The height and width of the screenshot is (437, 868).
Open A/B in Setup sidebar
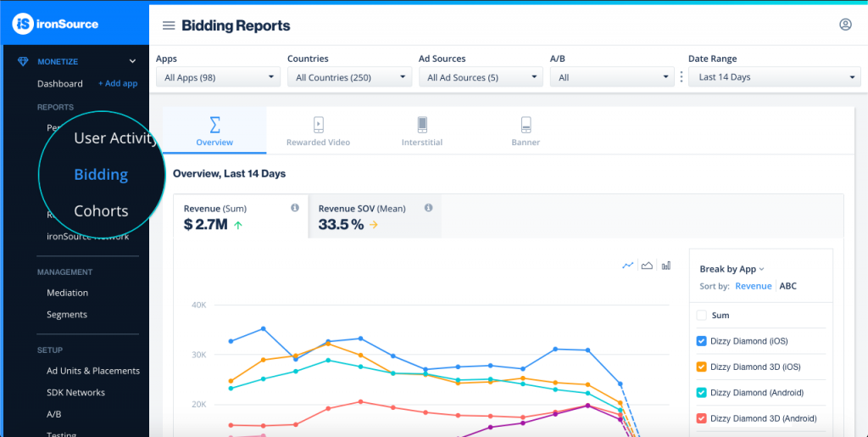[x=53, y=414]
